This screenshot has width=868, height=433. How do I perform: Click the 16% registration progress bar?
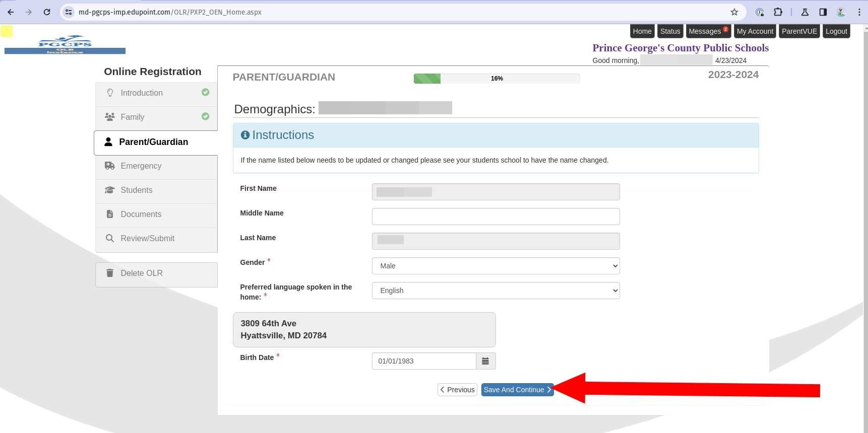[x=497, y=79]
